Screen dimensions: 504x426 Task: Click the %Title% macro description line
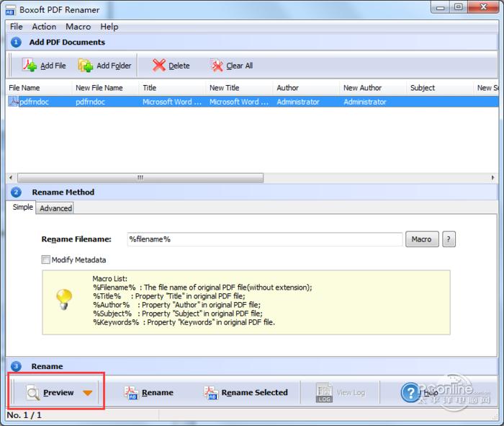[x=169, y=296]
